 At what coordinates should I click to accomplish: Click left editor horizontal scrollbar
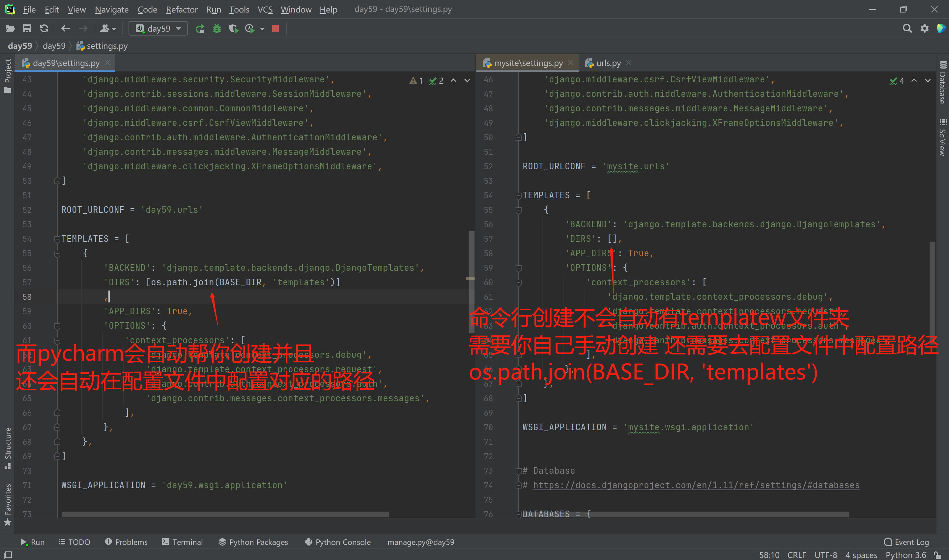pos(225,514)
